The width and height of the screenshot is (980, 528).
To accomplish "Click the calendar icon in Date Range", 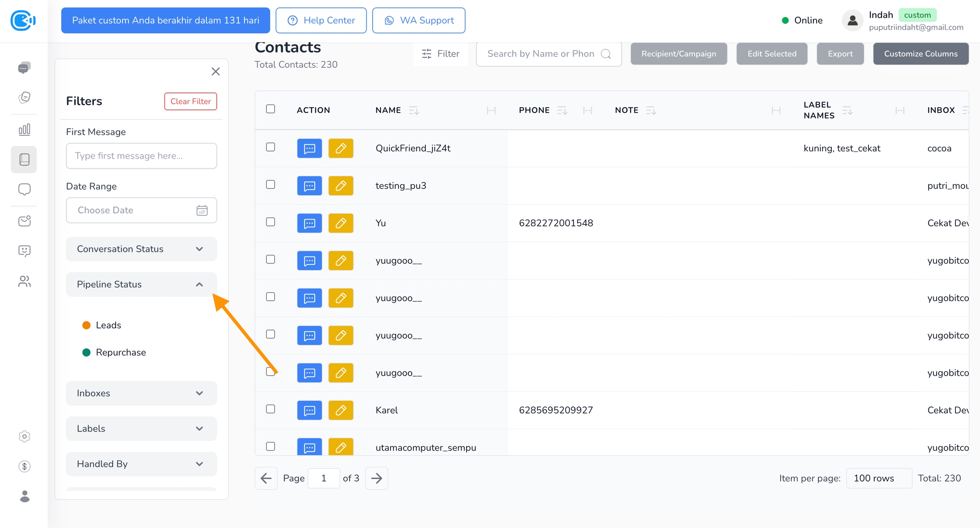I will (x=202, y=210).
